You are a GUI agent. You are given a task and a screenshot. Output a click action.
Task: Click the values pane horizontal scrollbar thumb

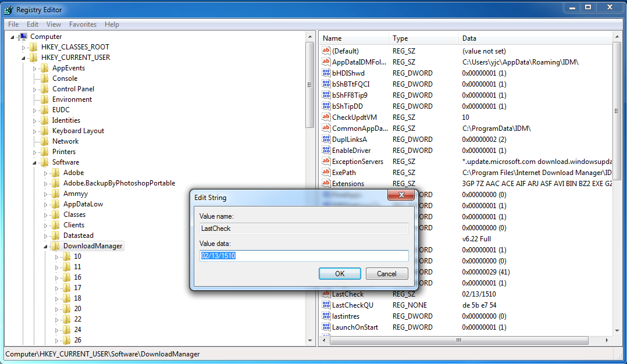pos(459,340)
